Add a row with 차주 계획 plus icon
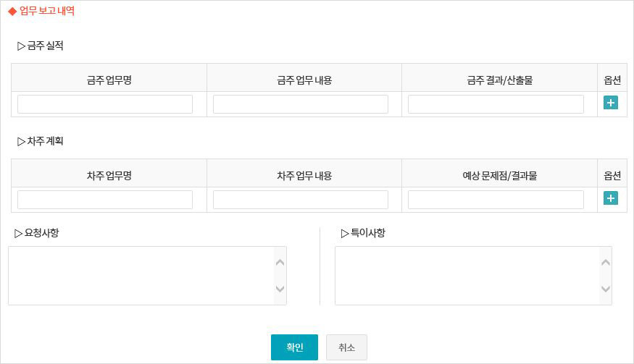 611,198
